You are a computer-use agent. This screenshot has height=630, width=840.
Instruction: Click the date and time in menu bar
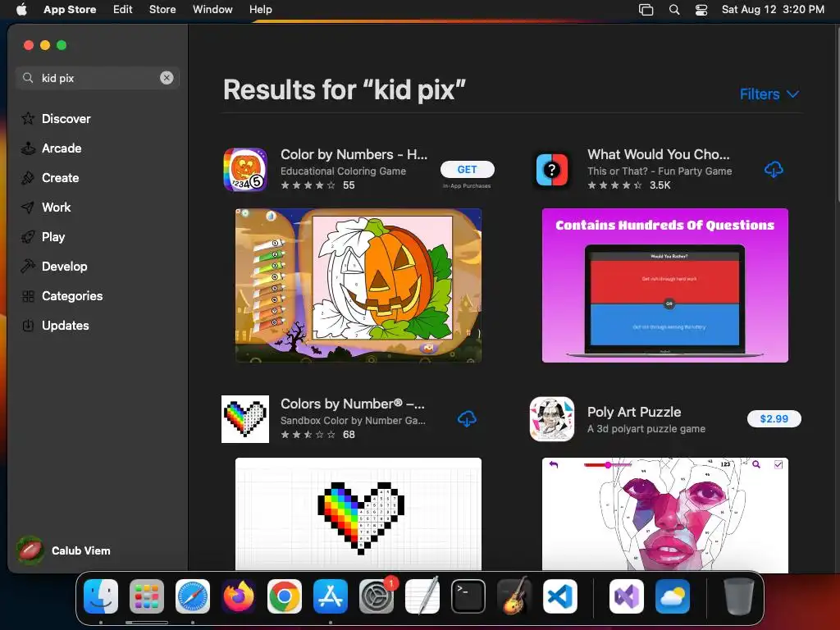click(773, 10)
